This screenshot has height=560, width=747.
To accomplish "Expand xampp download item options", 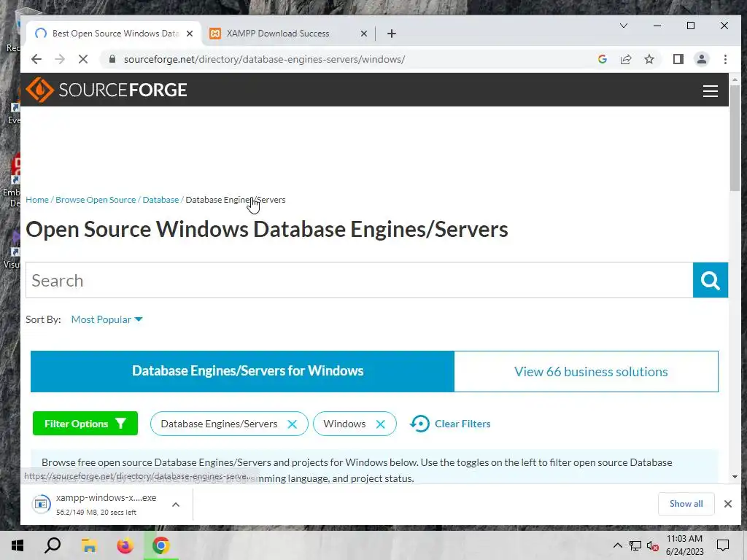I will click(176, 505).
